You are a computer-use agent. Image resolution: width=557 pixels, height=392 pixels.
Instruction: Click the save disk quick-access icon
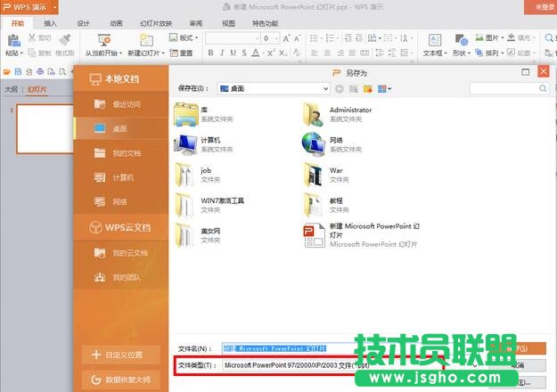[x=18, y=72]
